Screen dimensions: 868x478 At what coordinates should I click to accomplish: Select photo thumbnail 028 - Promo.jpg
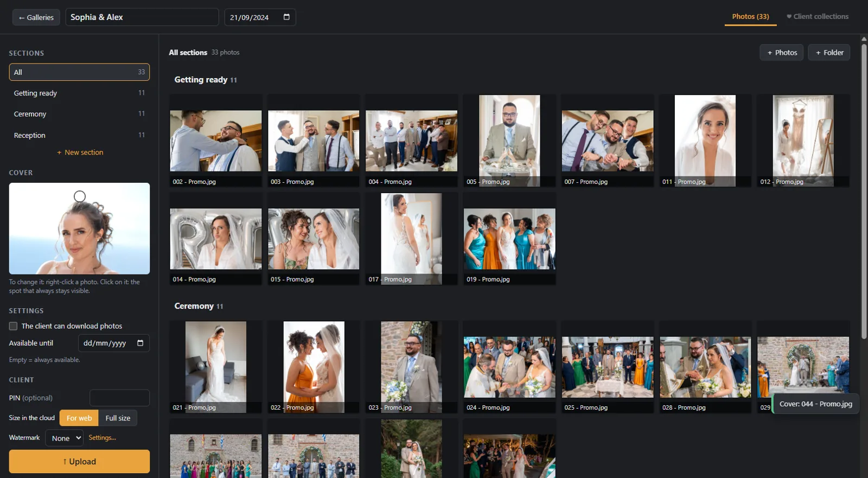pyautogui.click(x=705, y=367)
